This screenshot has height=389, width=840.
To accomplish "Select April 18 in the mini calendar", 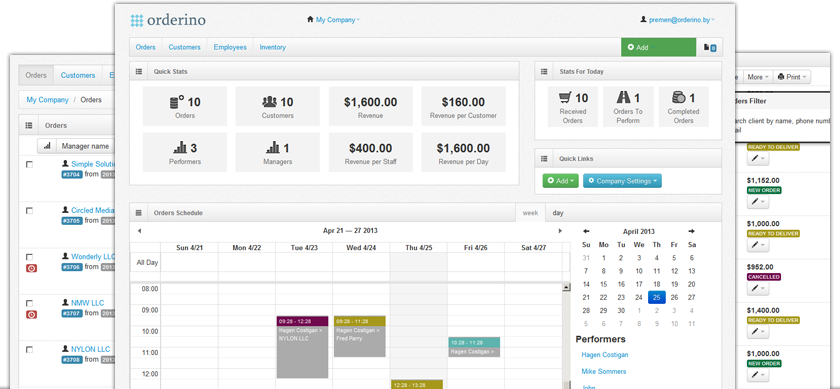I will pos(656,285).
